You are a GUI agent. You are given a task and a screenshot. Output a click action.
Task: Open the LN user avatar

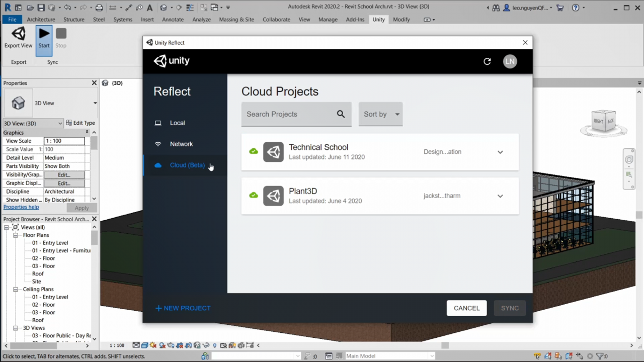pos(510,61)
